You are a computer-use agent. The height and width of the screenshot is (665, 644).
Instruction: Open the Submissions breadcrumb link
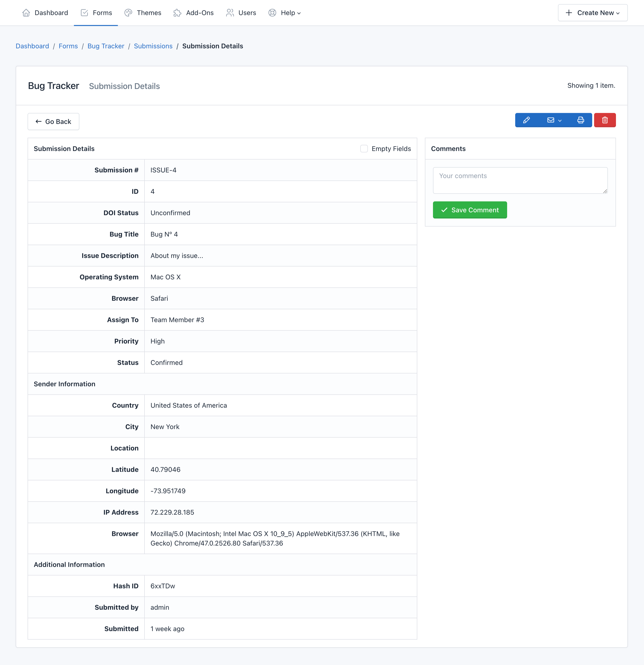(x=153, y=46)
